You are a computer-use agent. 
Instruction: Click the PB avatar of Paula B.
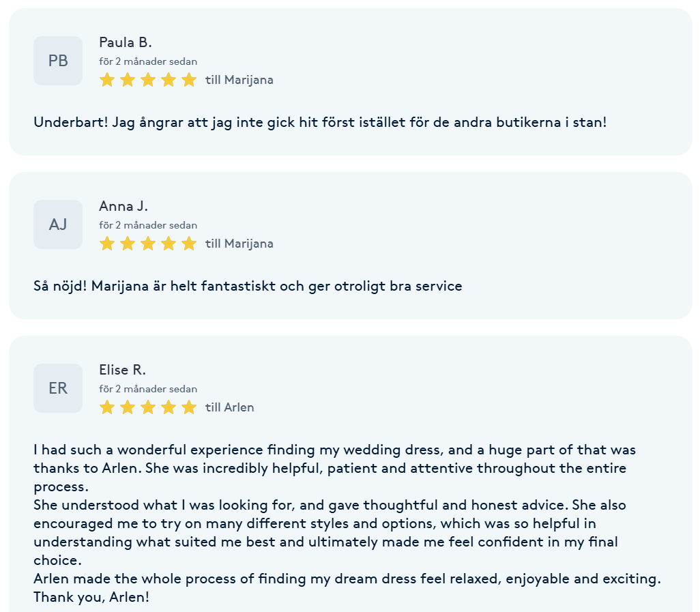pos(58,61)
